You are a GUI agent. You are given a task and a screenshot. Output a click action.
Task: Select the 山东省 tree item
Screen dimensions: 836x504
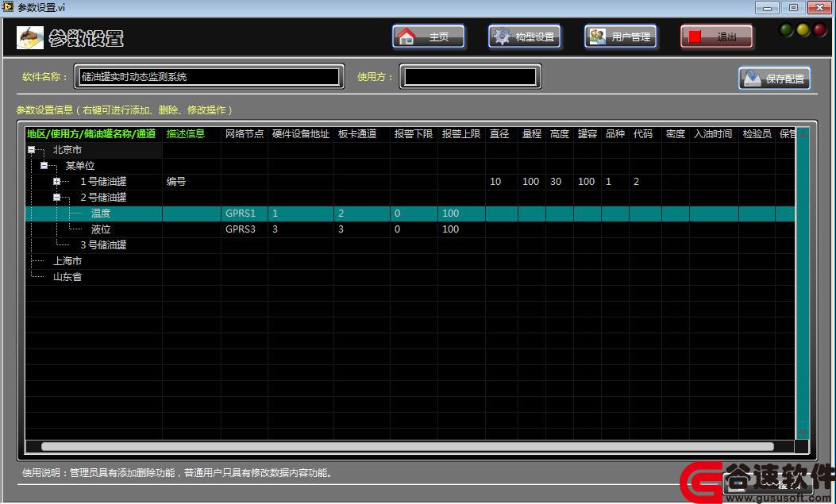(67, 277)
